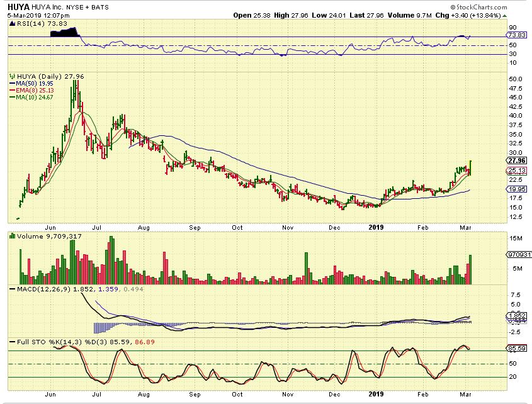The height and width of the screenshot is (404, 532).
Task: Click the latest tall green volume bar
Action: pyautogui.click(x=470, y=269)
